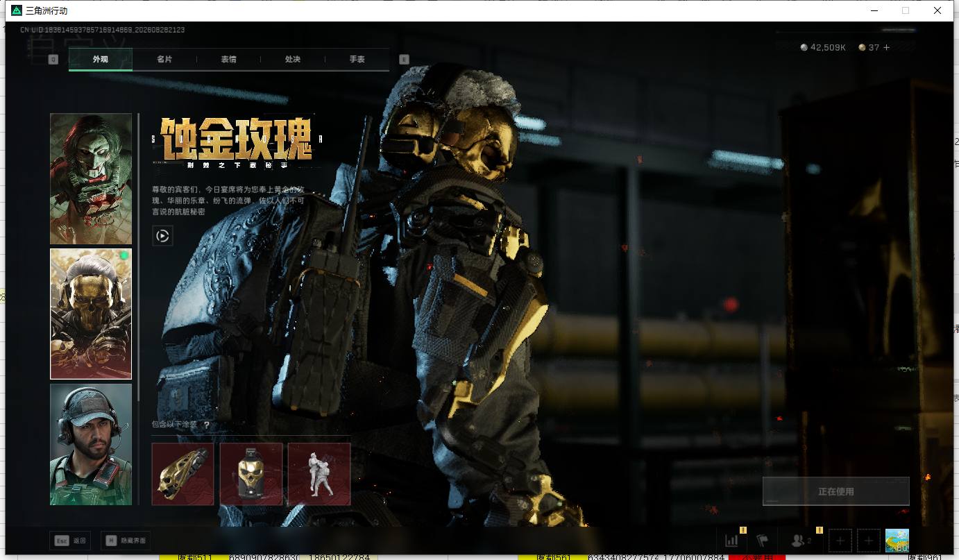Switch to the 外观 tab
Screen dimensions: 959x560
pyautogui.click(x=101, y=60)
